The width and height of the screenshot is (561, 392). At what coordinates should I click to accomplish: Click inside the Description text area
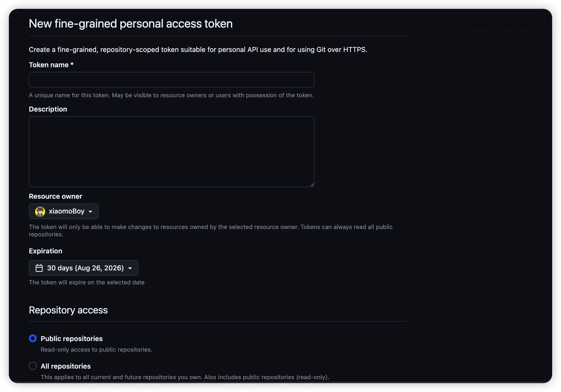click(x=172, y=152)
